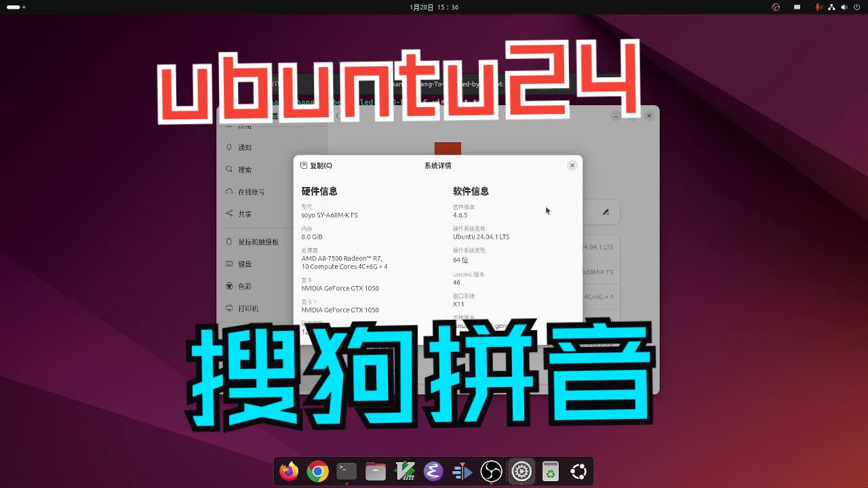
Task: Click the 硬件信息 heading
Action: (319, 191)
